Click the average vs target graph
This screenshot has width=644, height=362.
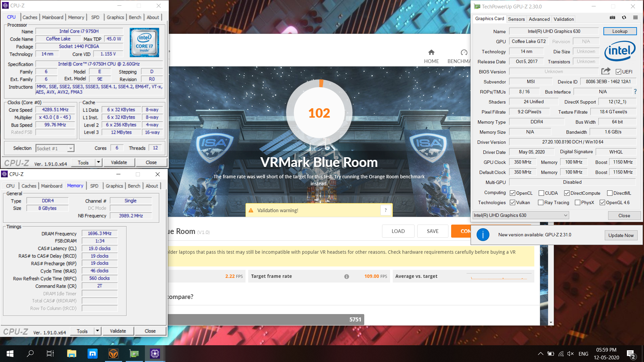pyautogui.click(x=499, y=277)
